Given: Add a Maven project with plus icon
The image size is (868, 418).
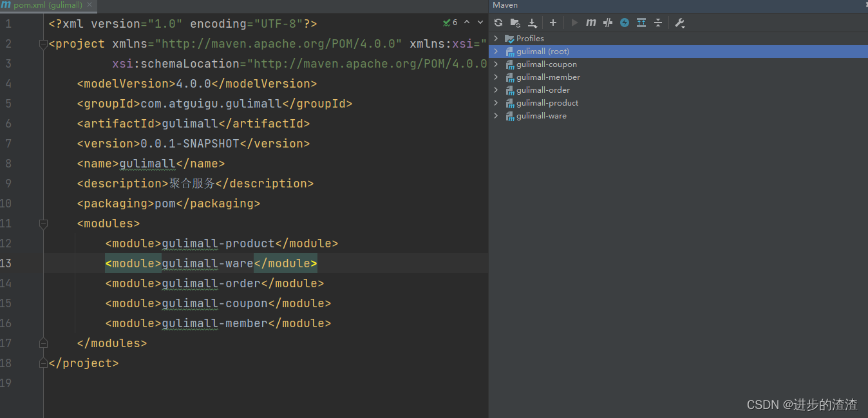Looking at the screenshot, I should pos(553,23).
